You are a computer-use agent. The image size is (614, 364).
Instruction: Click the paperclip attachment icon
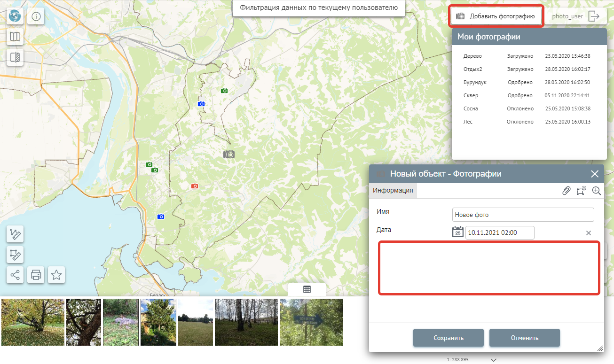coord(567,191)
